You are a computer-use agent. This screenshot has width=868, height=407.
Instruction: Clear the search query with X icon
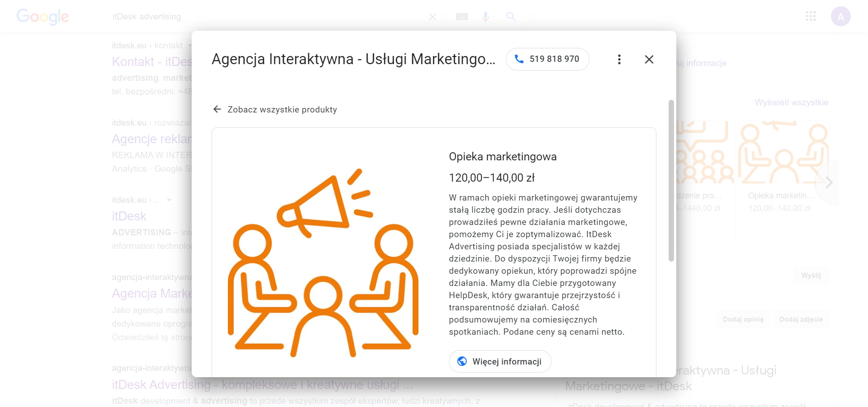coord(432,17)
